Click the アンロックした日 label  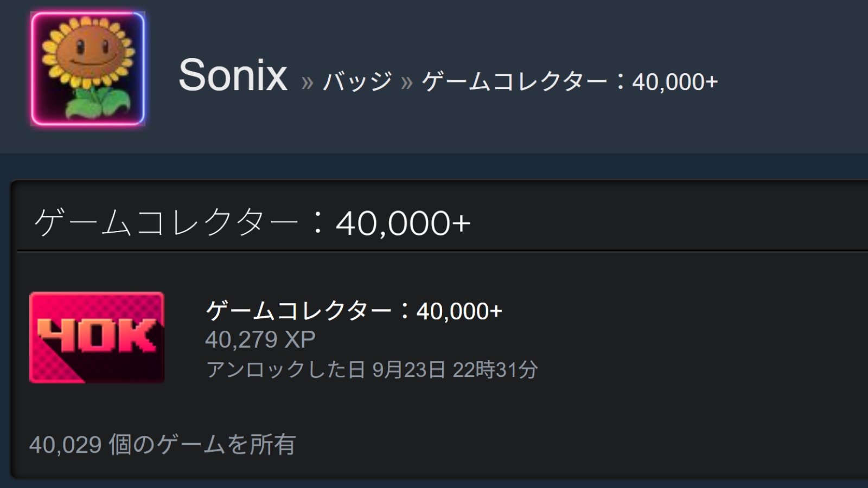[x=285, y=370]
